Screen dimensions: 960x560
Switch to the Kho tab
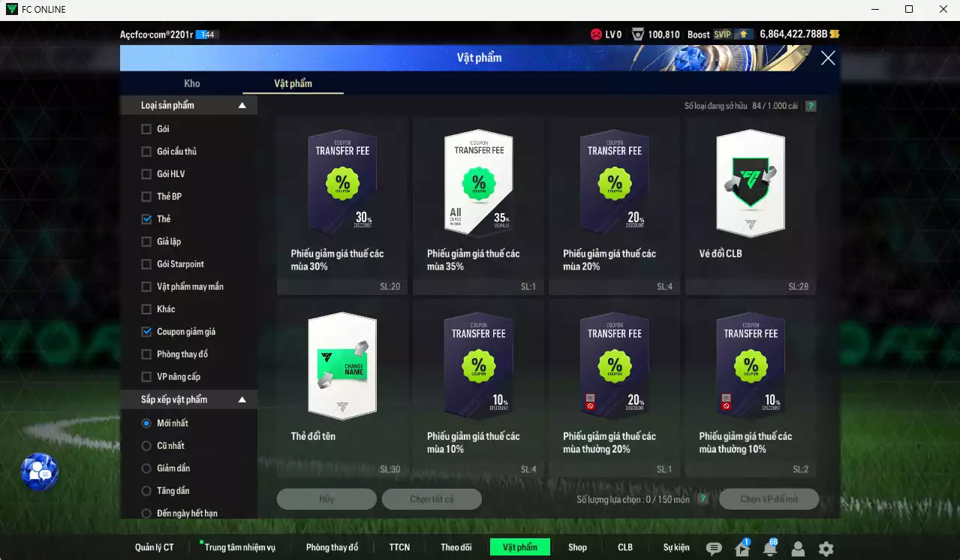192,83
